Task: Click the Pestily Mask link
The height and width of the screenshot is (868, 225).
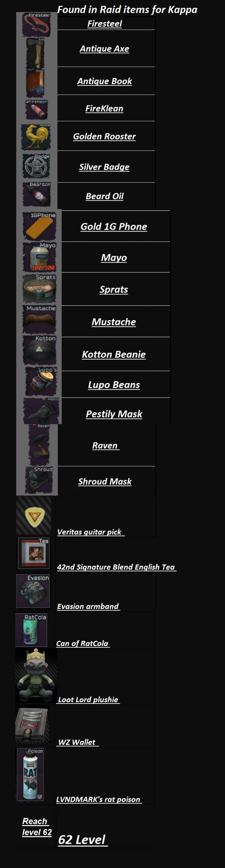Action: [x=114, y=414]
